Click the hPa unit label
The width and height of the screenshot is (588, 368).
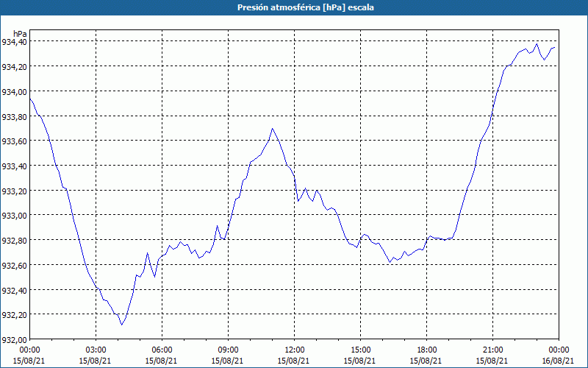coord(20,34)
